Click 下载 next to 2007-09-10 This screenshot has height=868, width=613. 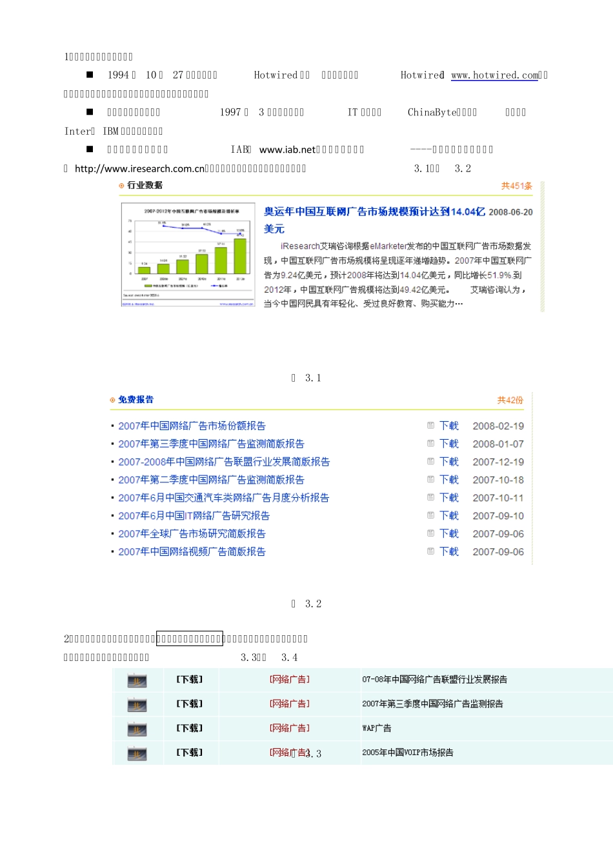tap(449, 517)
